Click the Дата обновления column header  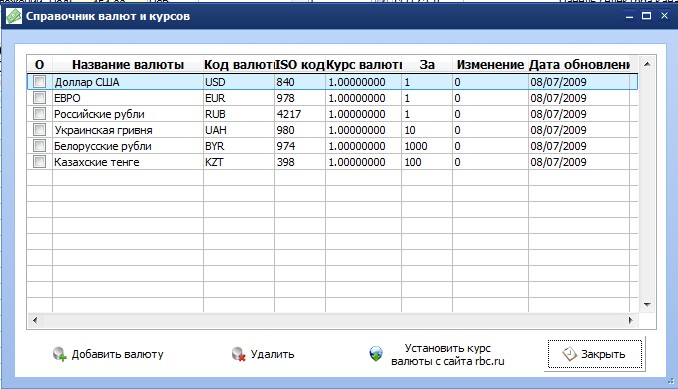pyautogui.click(x=579, y=65)
